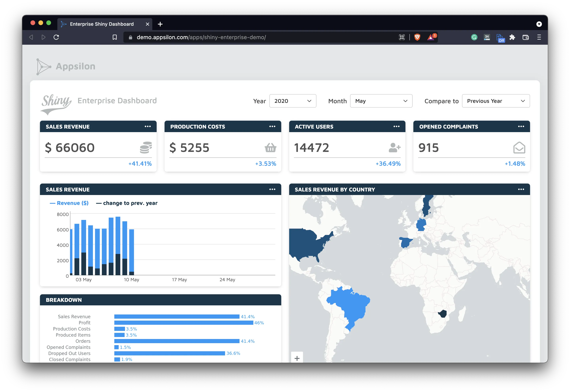Open the browser extensions puzzle icon
The width and height of the screenshot is (570, 392).
coord(512,37)
